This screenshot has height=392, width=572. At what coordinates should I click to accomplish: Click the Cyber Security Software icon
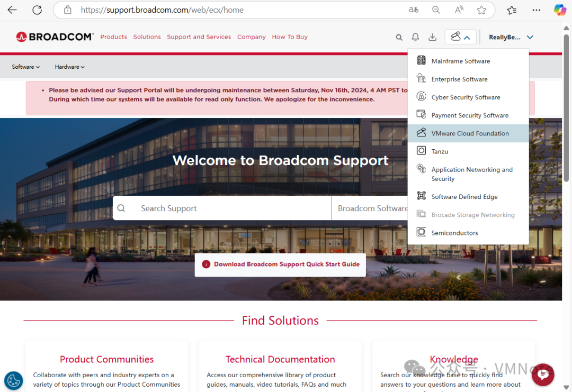point(422,96)
